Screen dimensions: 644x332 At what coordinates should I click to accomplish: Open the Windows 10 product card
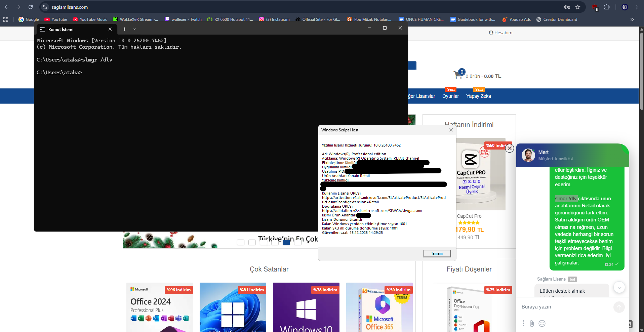point(306,307)
